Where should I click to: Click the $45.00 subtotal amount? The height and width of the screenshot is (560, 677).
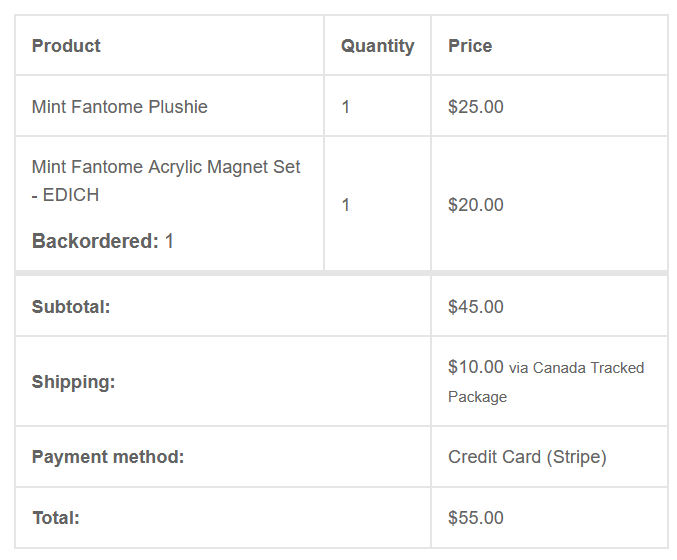click(x=476, y=307)
